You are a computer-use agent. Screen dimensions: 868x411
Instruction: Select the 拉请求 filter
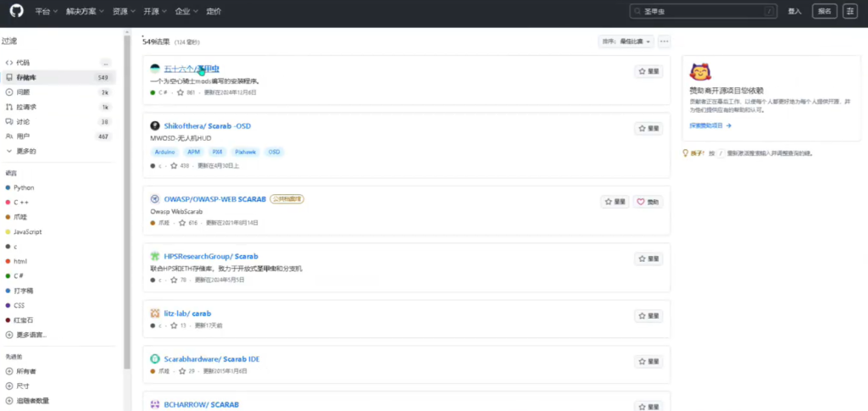(x=58, y=107)
